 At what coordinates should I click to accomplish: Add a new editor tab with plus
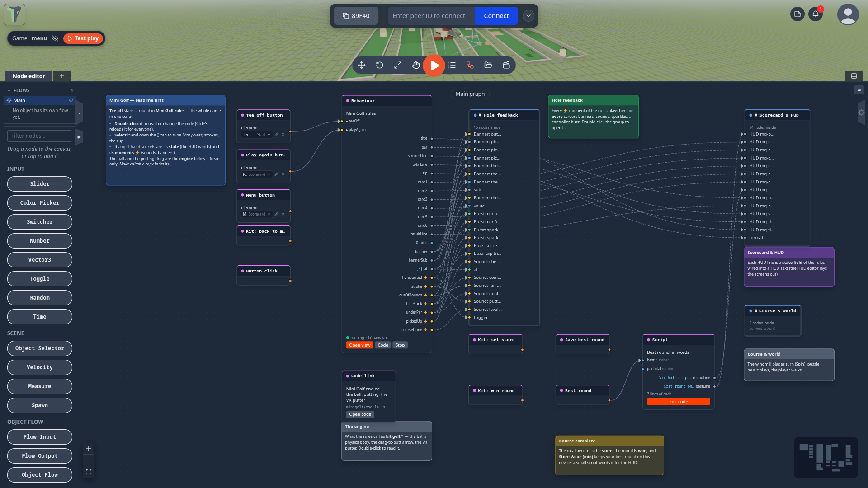pos(62,76)
